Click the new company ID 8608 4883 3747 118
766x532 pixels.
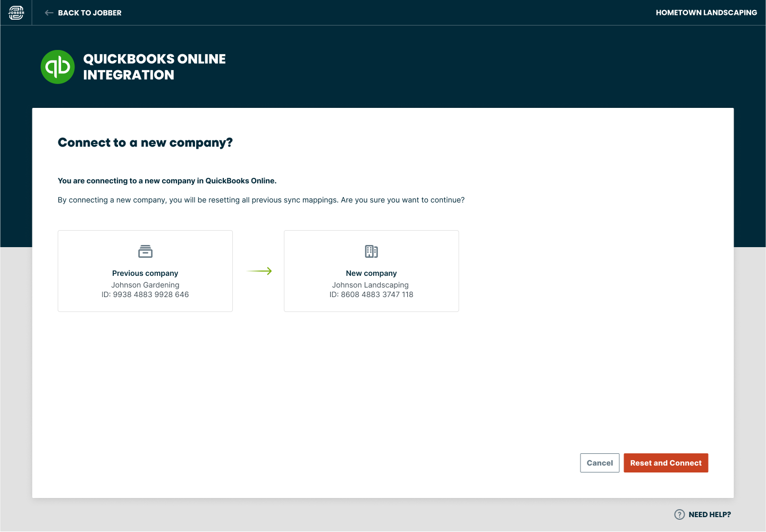coord(371,294)
